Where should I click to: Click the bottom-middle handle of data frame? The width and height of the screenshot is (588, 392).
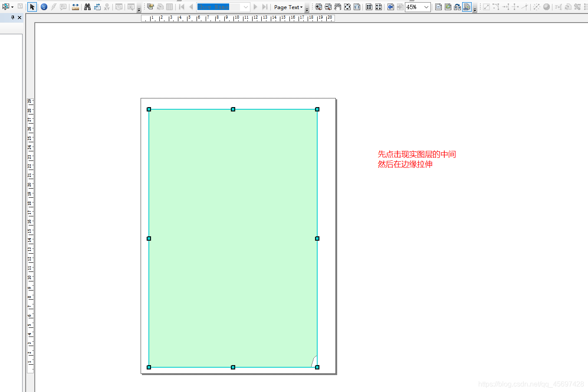[x=233, y=367]
